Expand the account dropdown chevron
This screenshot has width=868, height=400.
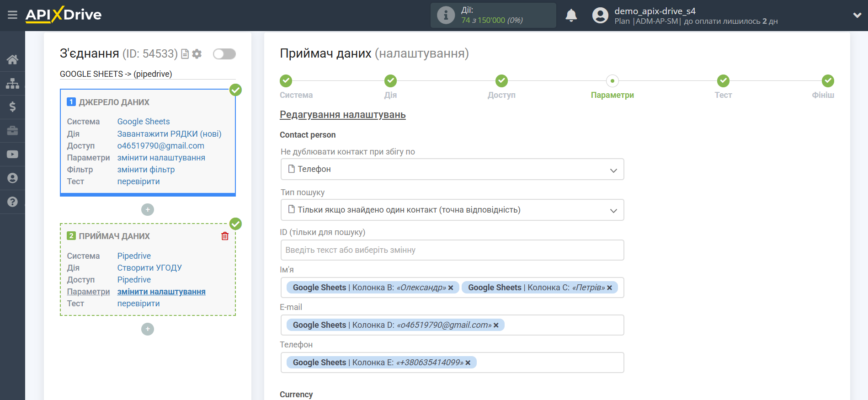coord(857,15)
